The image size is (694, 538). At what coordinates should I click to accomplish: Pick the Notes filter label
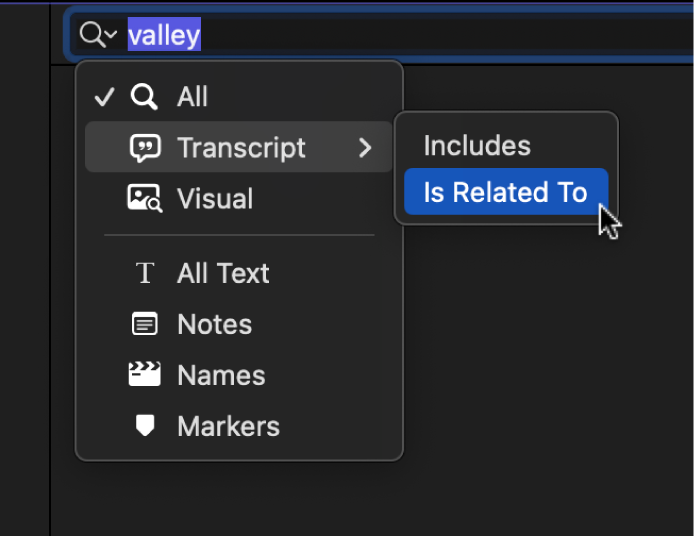click(x=214, y=324)
